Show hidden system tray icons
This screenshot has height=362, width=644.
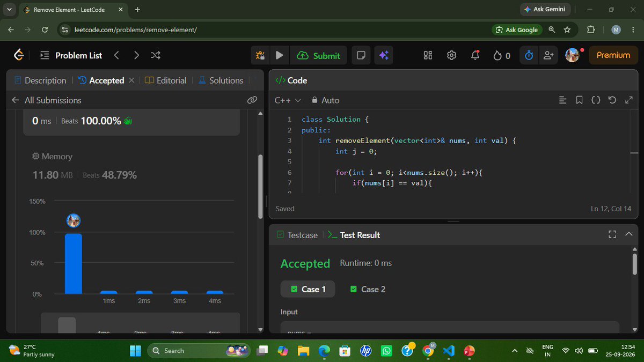point(515,351)
